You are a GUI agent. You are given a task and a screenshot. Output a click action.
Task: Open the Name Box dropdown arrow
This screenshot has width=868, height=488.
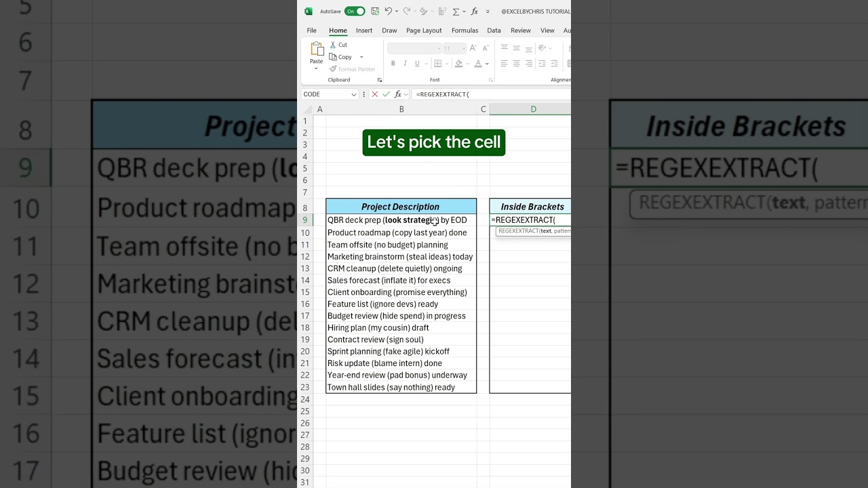coord(353,95)
